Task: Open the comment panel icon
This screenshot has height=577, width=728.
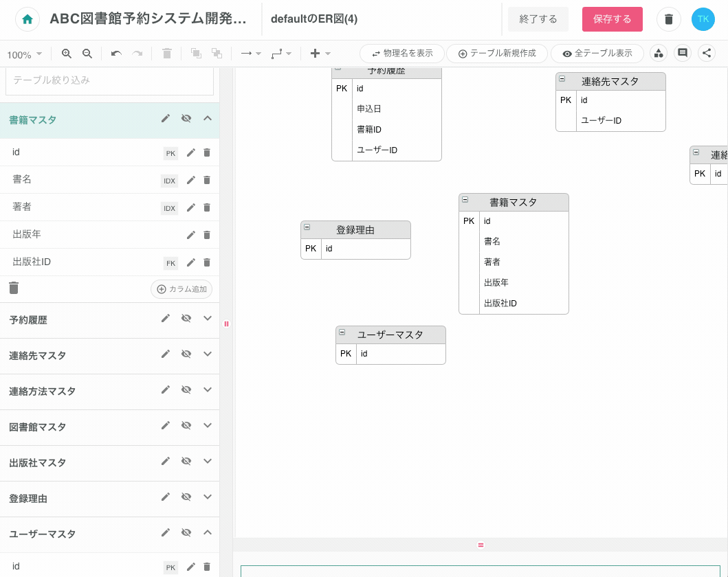Action: (683, 53)
